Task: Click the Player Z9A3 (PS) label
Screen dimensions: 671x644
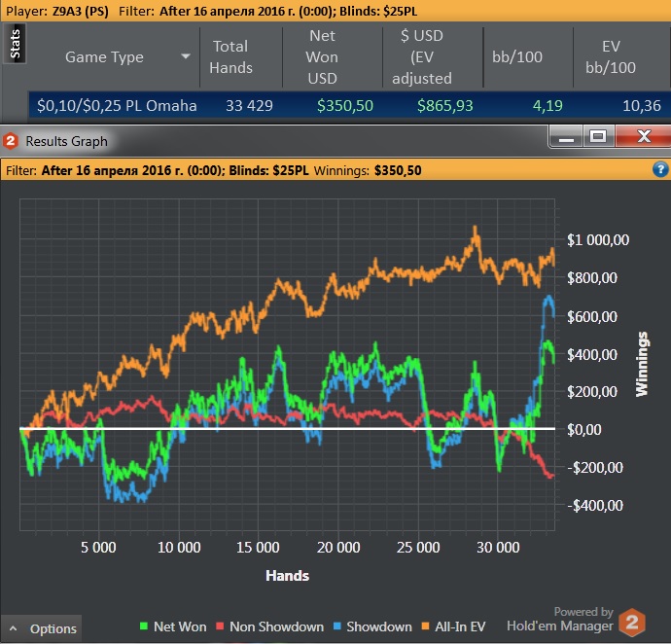Action: [x=57, y=11]
